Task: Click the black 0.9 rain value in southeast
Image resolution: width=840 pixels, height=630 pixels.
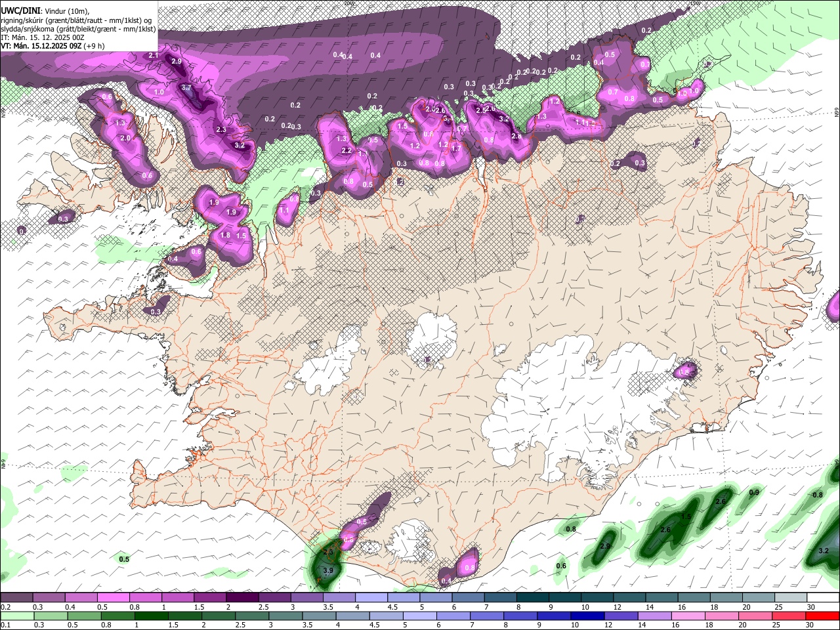Action: click(x=754, y=492)
